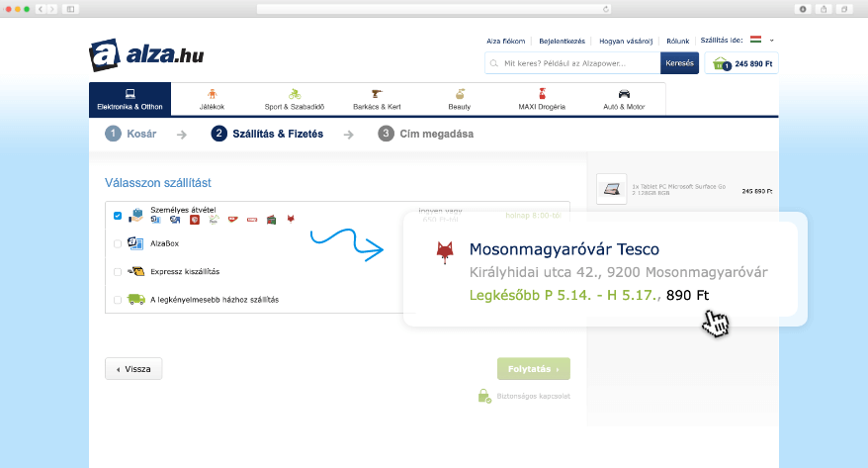868x468 pixels.
Task: Click the Hungarian flag delivery country icon
Action: point(755,40)
